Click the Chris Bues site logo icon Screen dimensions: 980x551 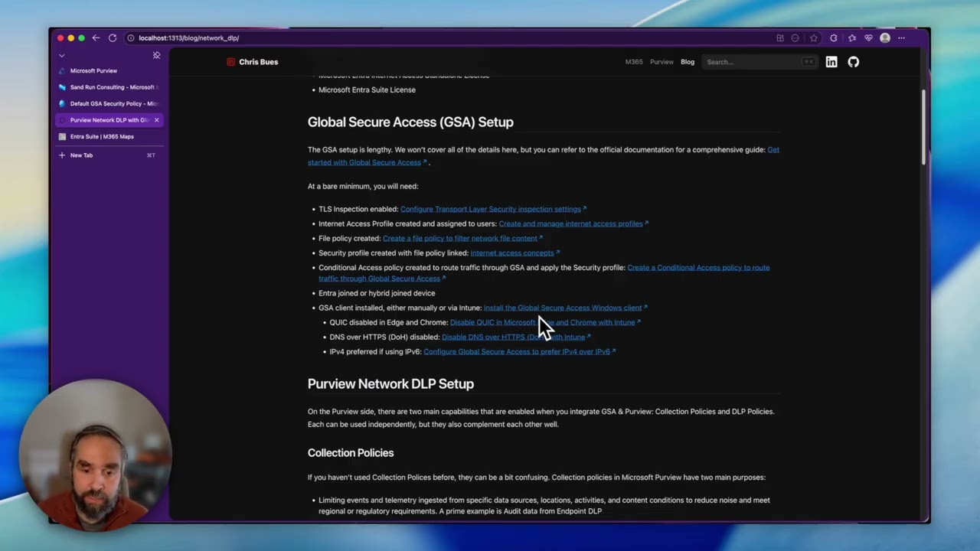[231, 62]
